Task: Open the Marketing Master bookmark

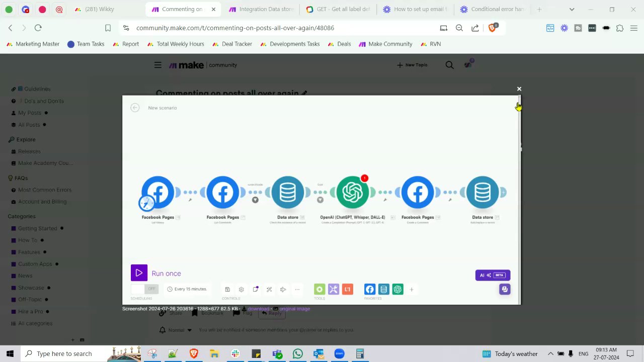Action: pos(33,44)
